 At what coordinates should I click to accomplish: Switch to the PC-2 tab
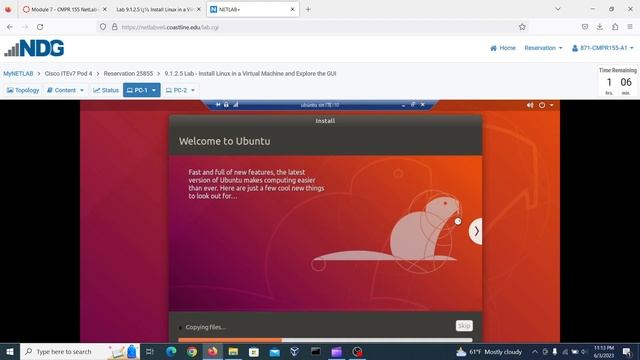tap(176, 90)
